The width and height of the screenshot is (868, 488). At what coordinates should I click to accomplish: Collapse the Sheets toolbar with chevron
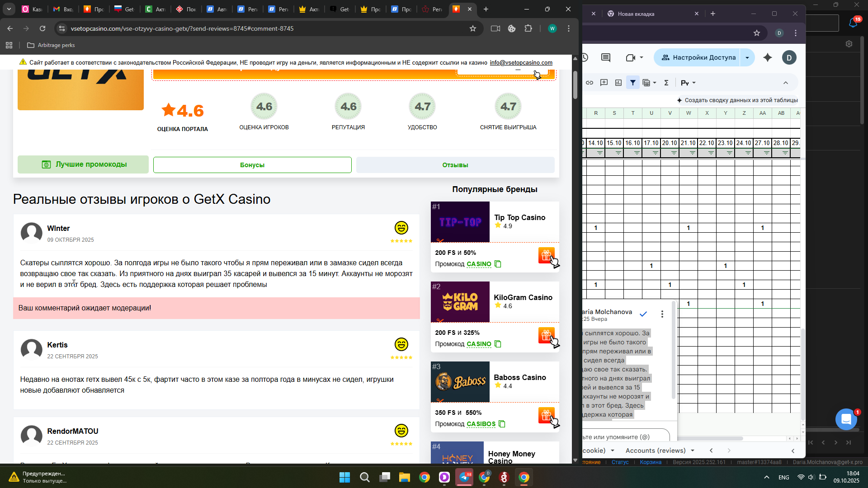coord(786,83)
